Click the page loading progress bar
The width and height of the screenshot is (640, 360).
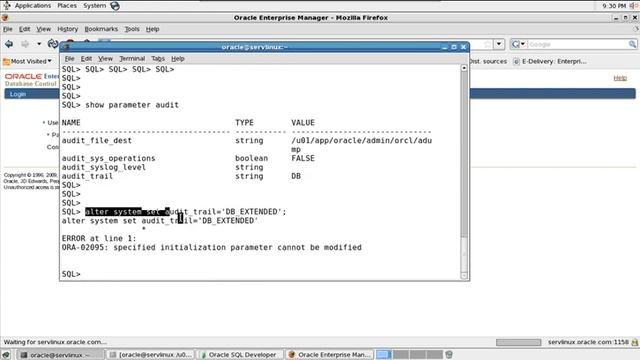(518, 342)
